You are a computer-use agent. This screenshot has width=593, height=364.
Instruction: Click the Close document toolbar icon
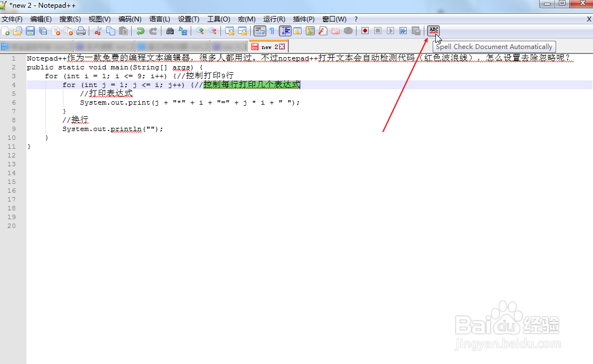[x=56, y=31]
